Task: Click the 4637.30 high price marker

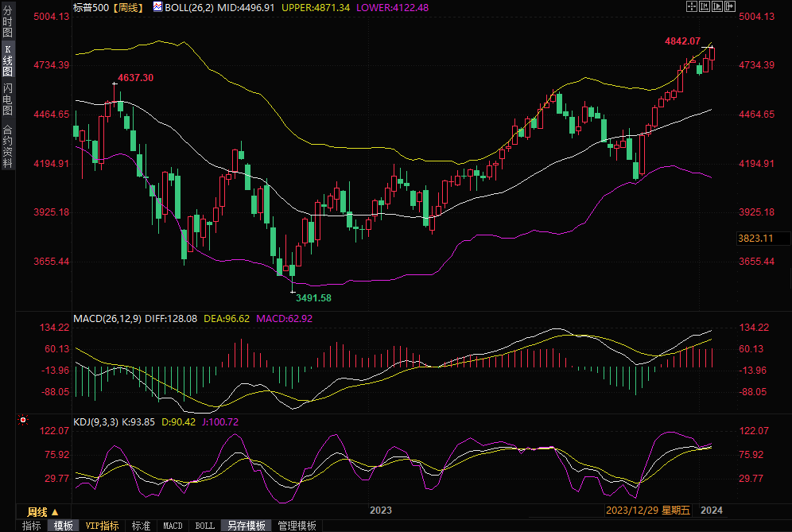Action: point(135,77)
